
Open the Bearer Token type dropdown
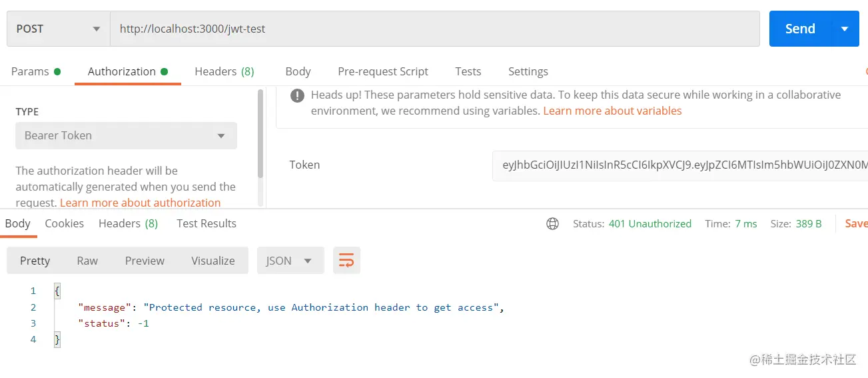point(126,135)
